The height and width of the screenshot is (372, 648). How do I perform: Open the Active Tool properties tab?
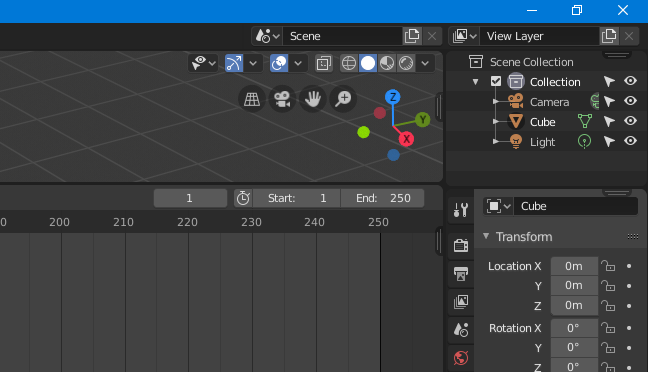pyautogui.click(x=461, y=210)
